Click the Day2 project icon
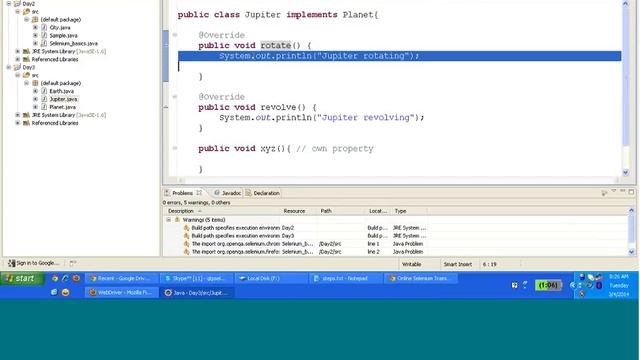Screen dimensions: 640x360 (17, 4)
